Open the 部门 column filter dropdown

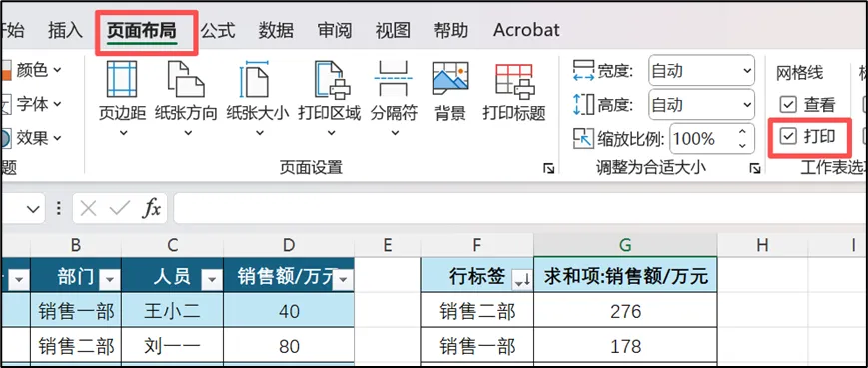pos(109,280)
